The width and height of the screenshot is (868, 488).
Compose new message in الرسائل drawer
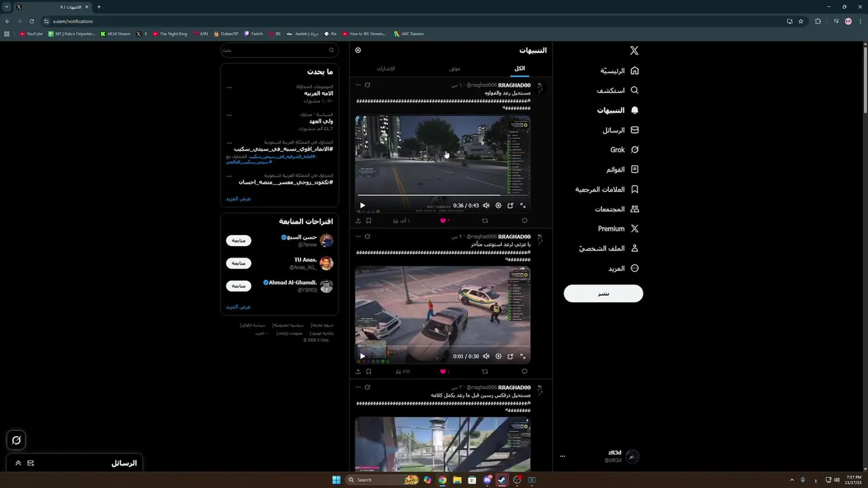click(31, 463)
